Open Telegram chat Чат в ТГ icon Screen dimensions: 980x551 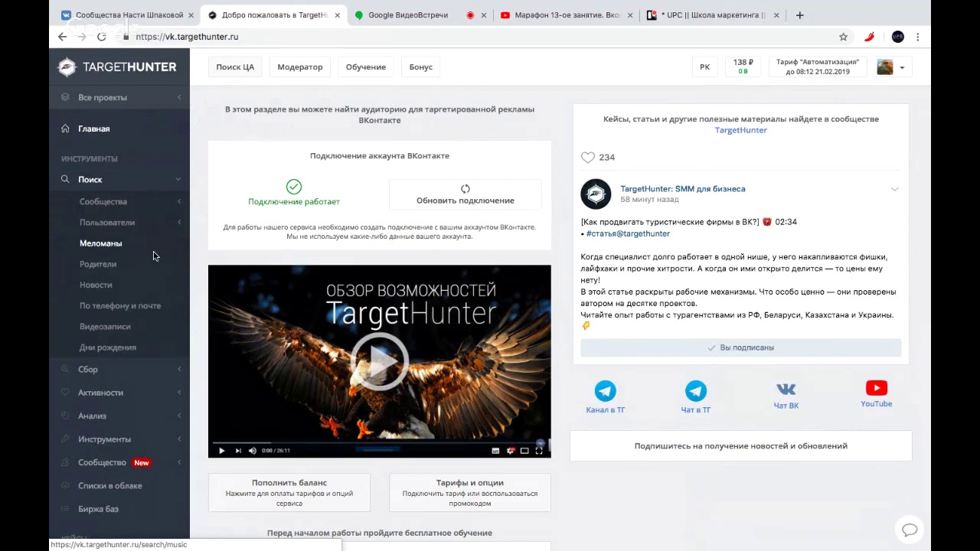coord(696,391)
